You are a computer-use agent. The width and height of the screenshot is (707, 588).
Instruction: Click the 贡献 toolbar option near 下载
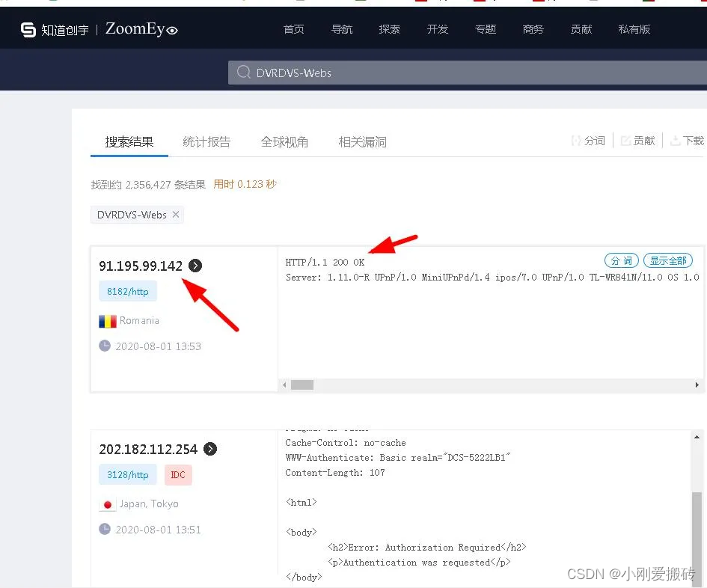click(x=637, y=141)
